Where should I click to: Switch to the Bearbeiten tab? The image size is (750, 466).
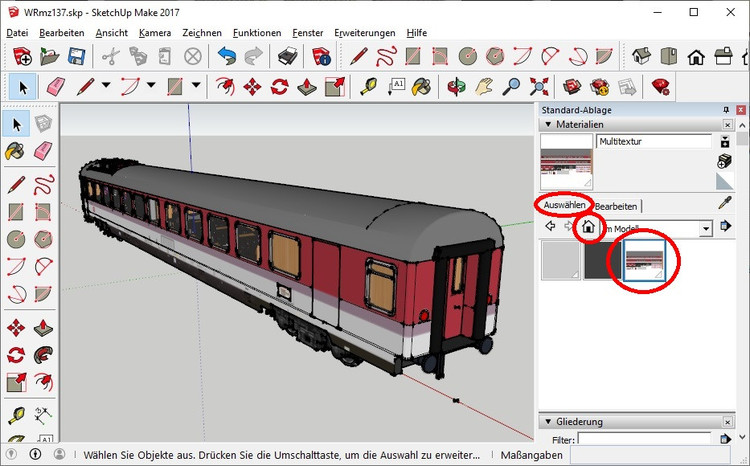(x=615, y=206)
